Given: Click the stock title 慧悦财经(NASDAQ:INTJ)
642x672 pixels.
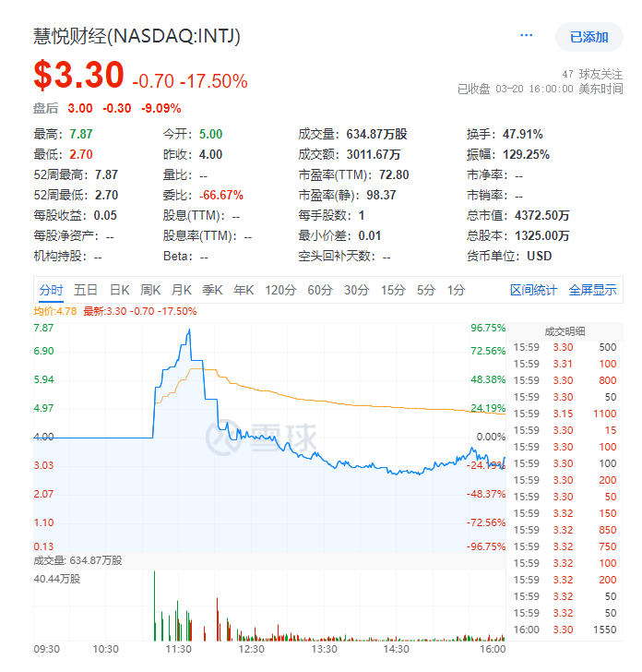Looking at the screenshot, I should 137,36.
